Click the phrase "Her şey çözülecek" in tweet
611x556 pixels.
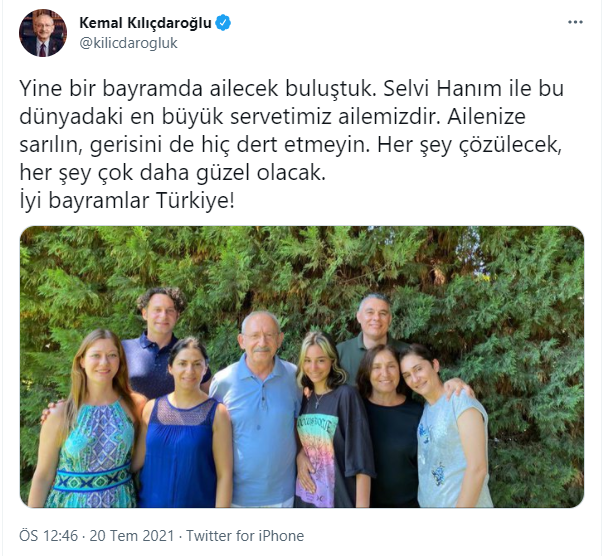tap(470, 145)
